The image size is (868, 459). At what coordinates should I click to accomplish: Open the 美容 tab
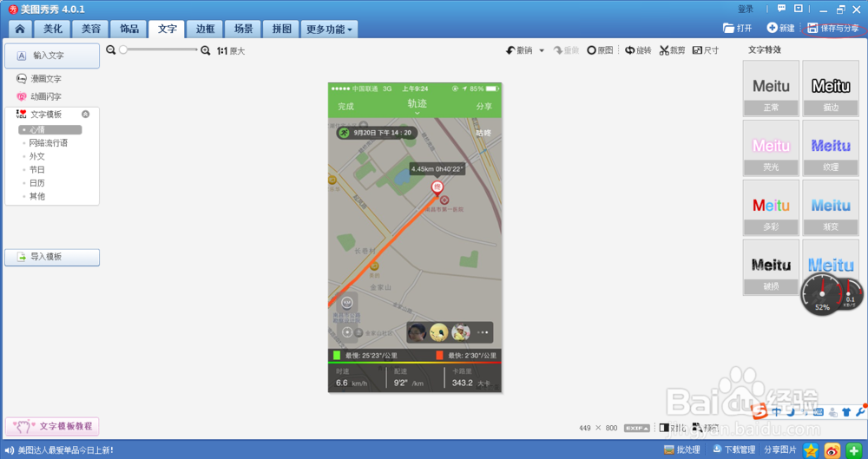pyautogui.click(x=91, y=30)
